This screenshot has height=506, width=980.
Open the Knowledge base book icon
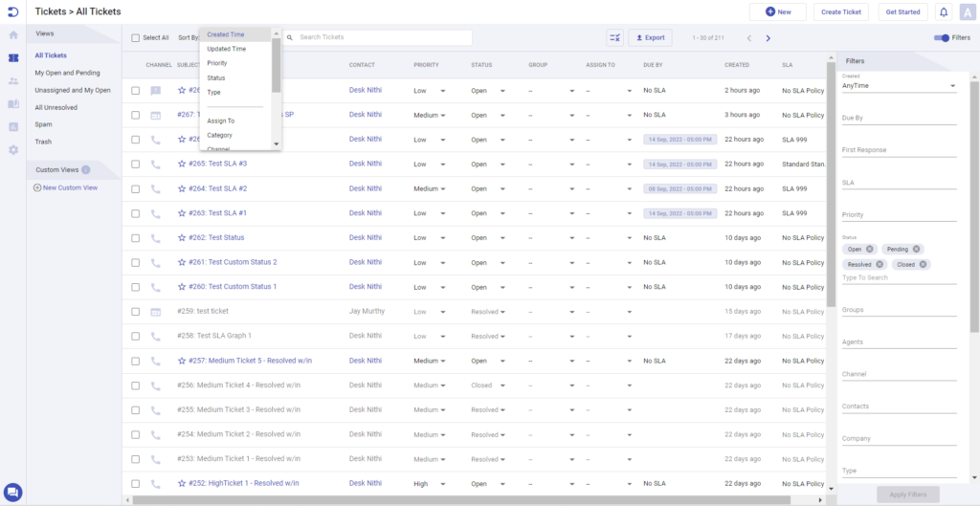point(13,103)
